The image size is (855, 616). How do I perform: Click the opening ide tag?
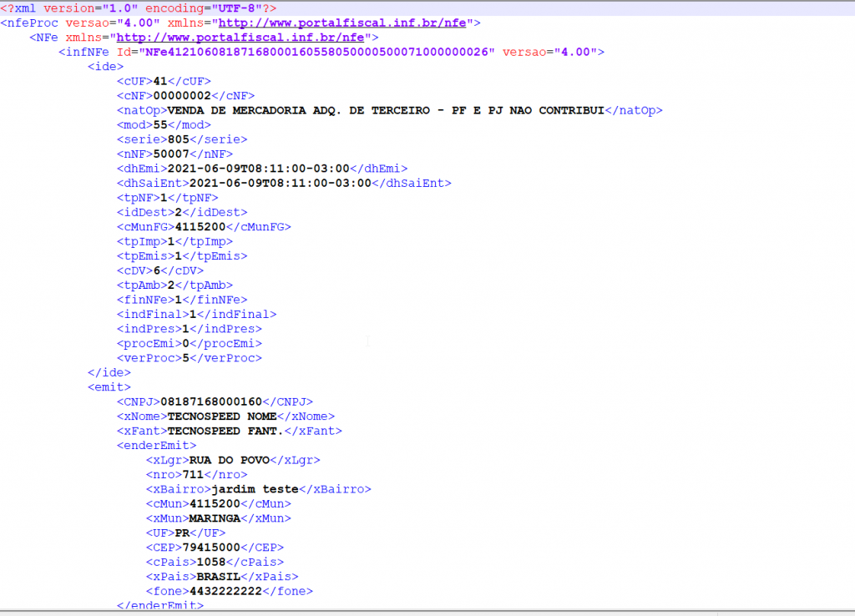click(106, 67)
